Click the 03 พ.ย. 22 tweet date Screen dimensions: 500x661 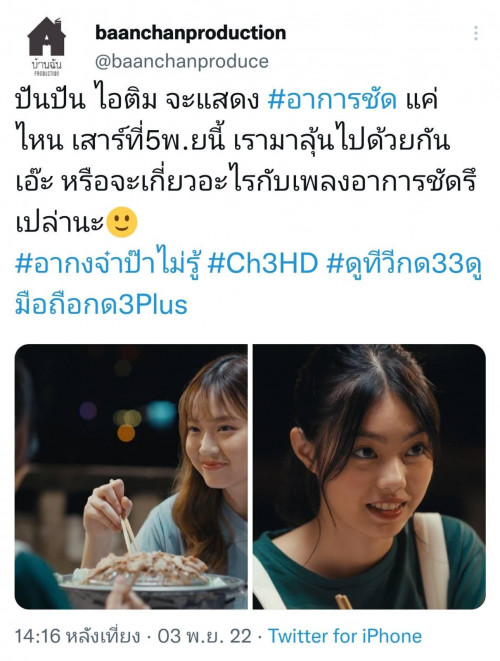tap(204, 636)
